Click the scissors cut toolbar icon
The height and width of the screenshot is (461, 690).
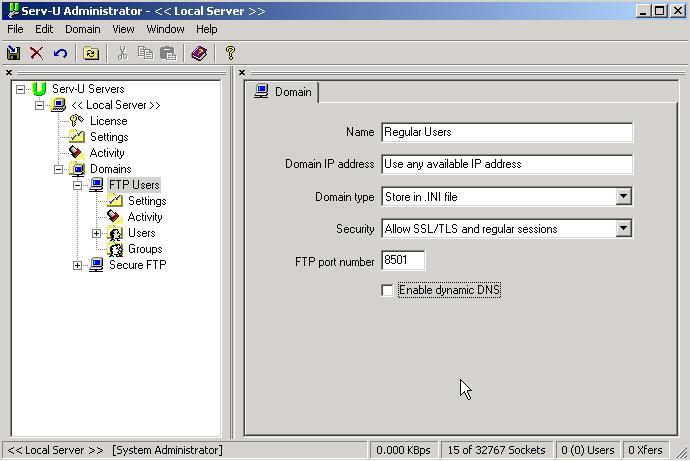click(x=122, y=53)
